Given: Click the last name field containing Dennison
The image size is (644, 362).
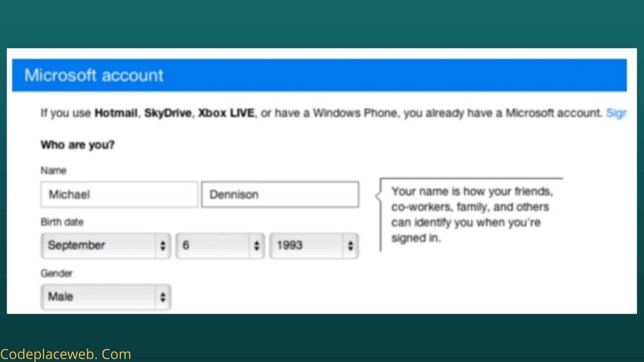Looking at the screenshot, I should tap(280, 194).
